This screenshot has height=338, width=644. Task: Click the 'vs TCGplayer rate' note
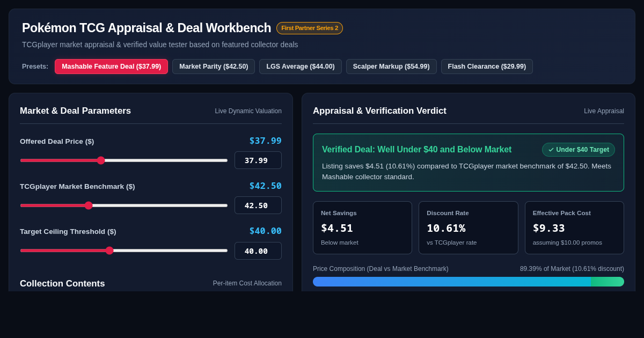point(452,243)
